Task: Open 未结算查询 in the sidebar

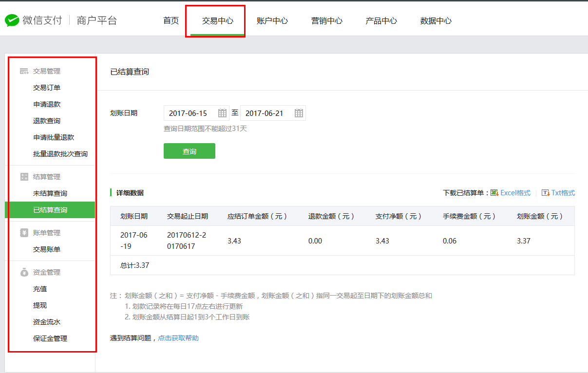Action: click(x=50, y=193)
